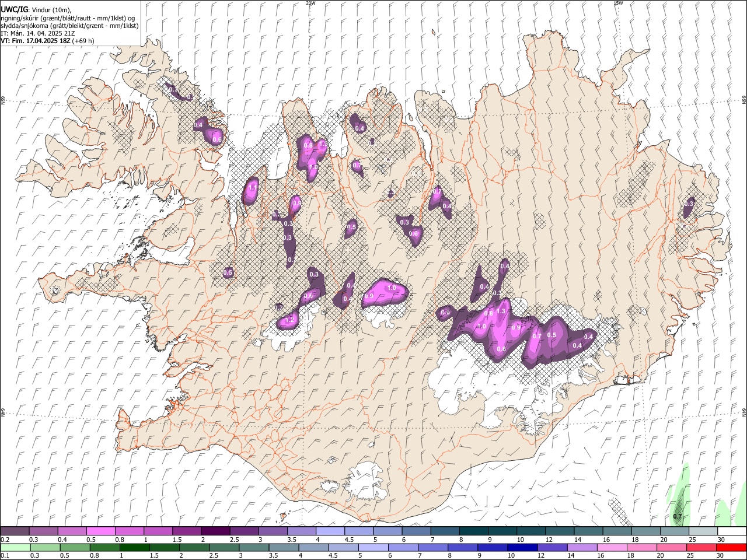The height and width of the screenshot is (560, 747).
Task: Click the 4 light lavender swatch in upper legend row
Action: point(330,531)
